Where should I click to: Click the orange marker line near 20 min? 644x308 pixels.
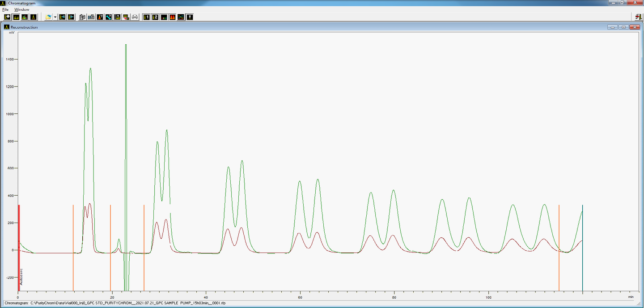pos(110,233)
